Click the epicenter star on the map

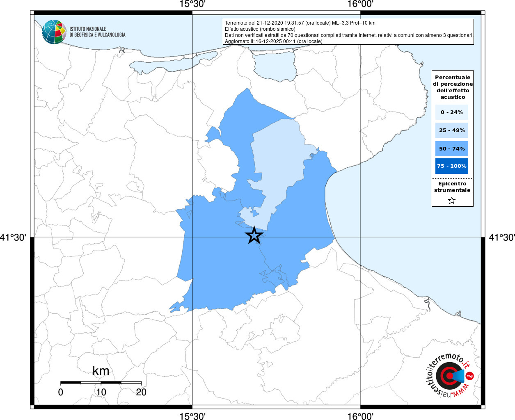[254, 235]
